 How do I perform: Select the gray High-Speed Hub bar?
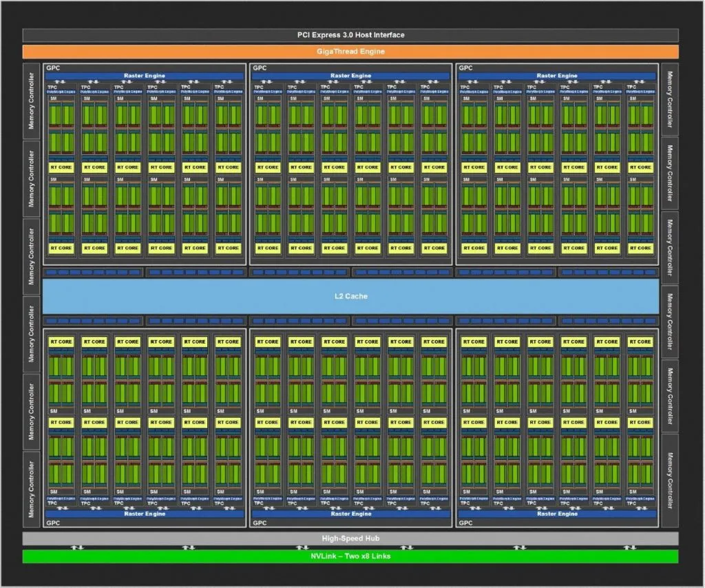click(x=350, y=538)
